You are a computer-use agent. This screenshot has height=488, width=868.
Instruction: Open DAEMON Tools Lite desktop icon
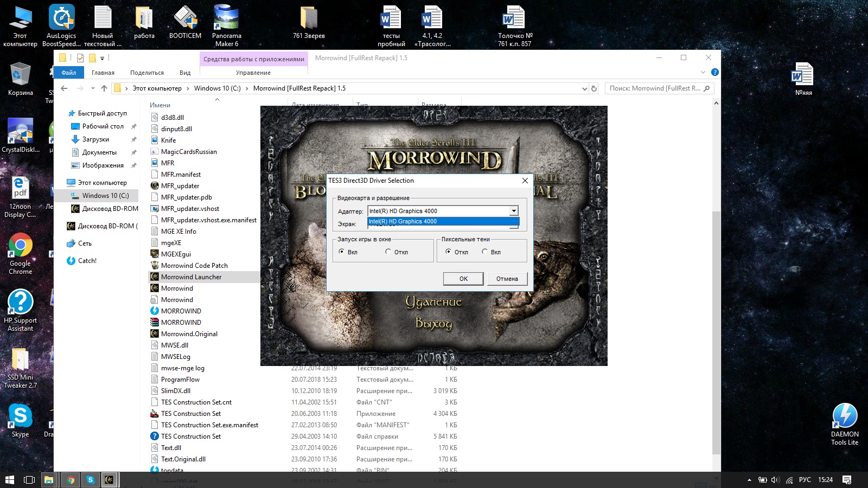click(845, 424)
